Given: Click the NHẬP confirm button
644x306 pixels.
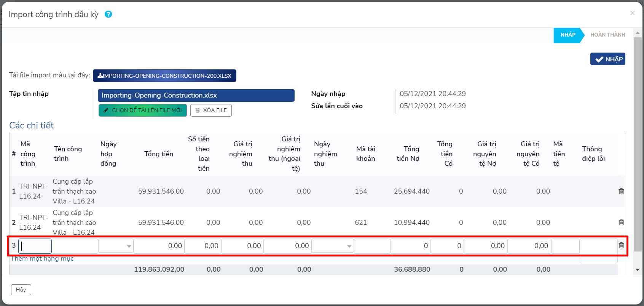Looking at the screenshot, I should [608, 59].
